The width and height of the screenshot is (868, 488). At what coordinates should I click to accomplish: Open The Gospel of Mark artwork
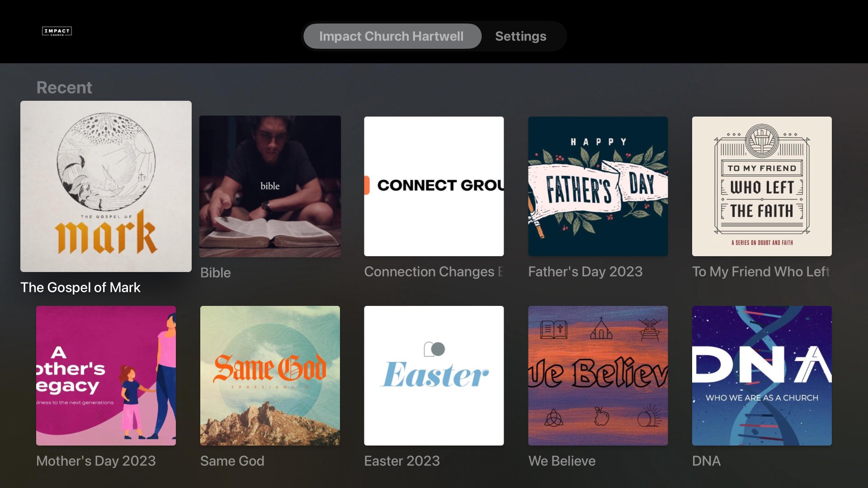(x=106, y=186)
